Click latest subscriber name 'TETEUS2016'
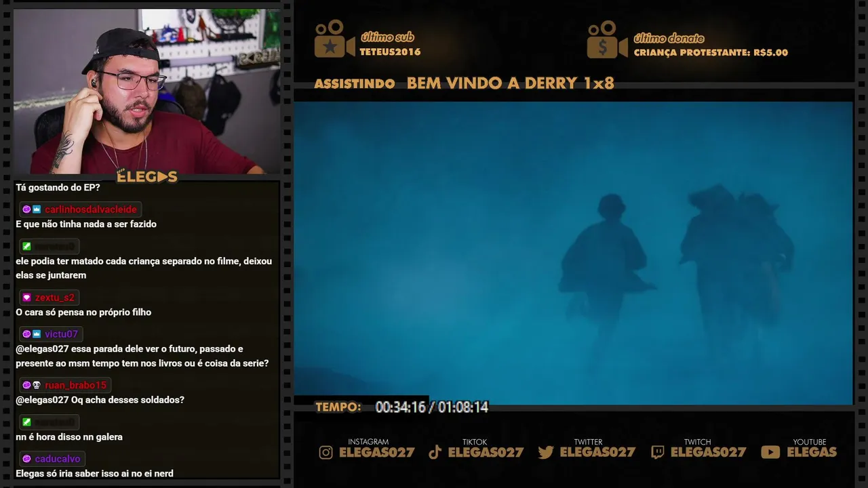868x488 pixels. pyautogui.click(x=390, y=52)
